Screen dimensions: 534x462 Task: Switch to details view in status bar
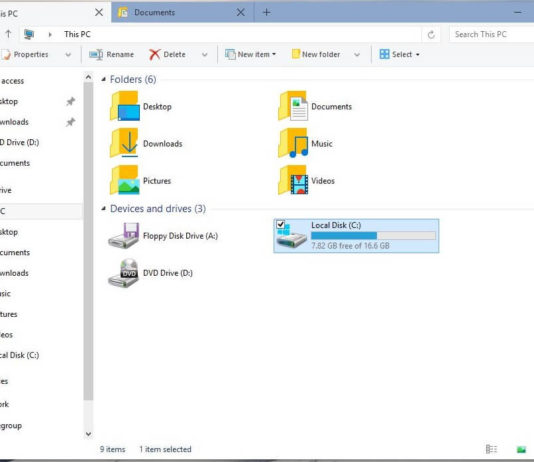(x=491, y=449)
